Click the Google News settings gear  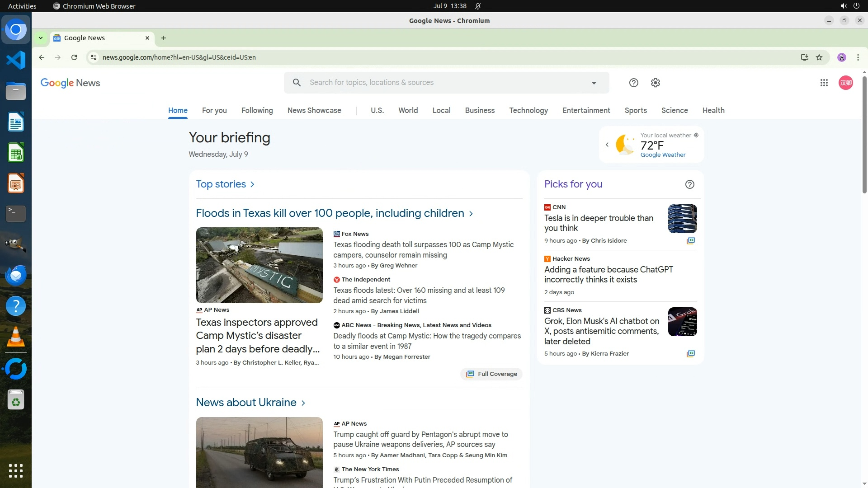click(x=655, y=83)
